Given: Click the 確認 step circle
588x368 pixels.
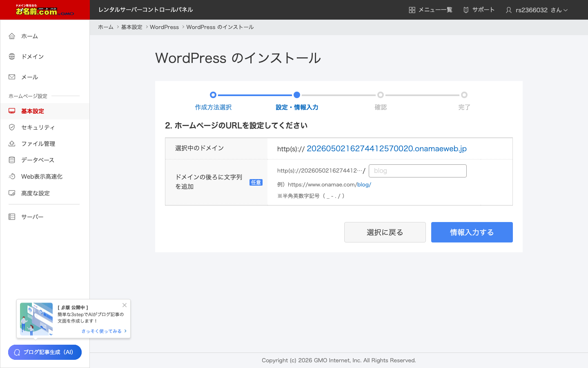Looking at the screenshot, I should coord(381,95).
